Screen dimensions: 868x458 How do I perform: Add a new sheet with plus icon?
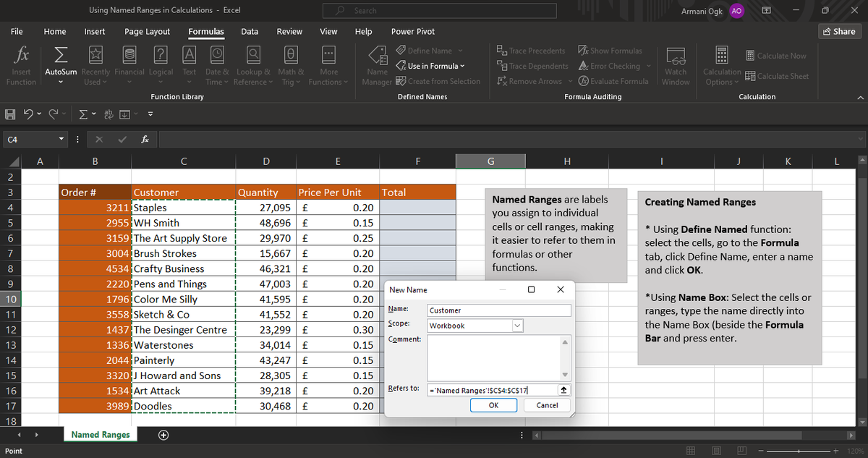tap(163, 435)
